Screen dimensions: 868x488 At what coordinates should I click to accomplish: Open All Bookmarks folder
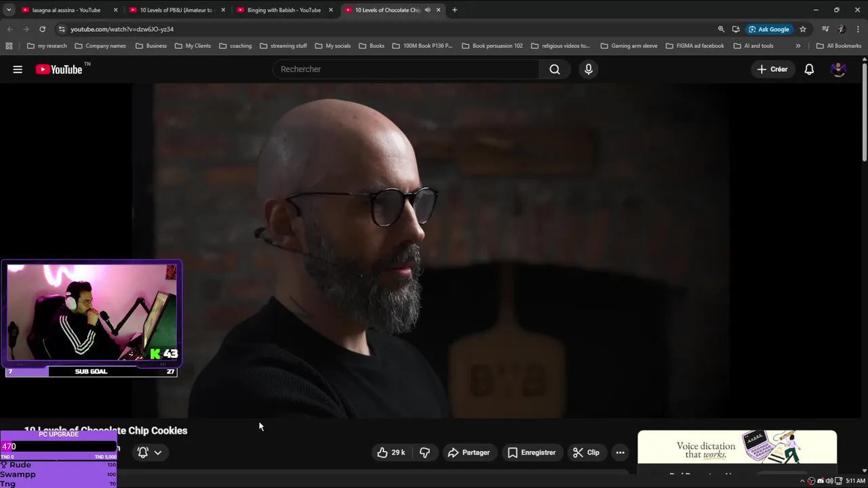tap(839, 46)
